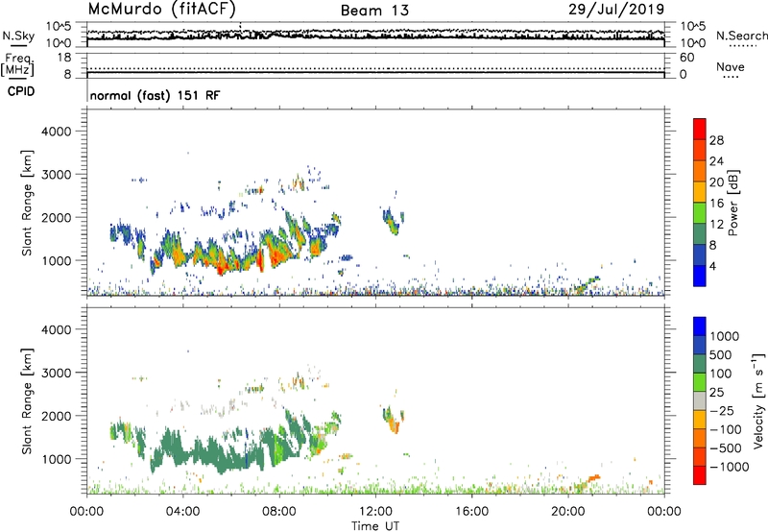Select the "N.Sky" legend label

coord(18,36)
